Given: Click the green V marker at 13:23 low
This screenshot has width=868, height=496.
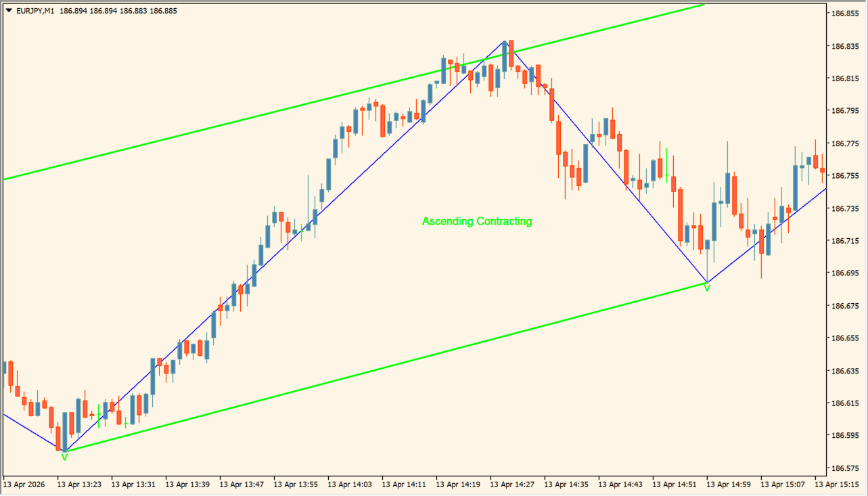Looking at the screenshot, I should click(64, 457).
